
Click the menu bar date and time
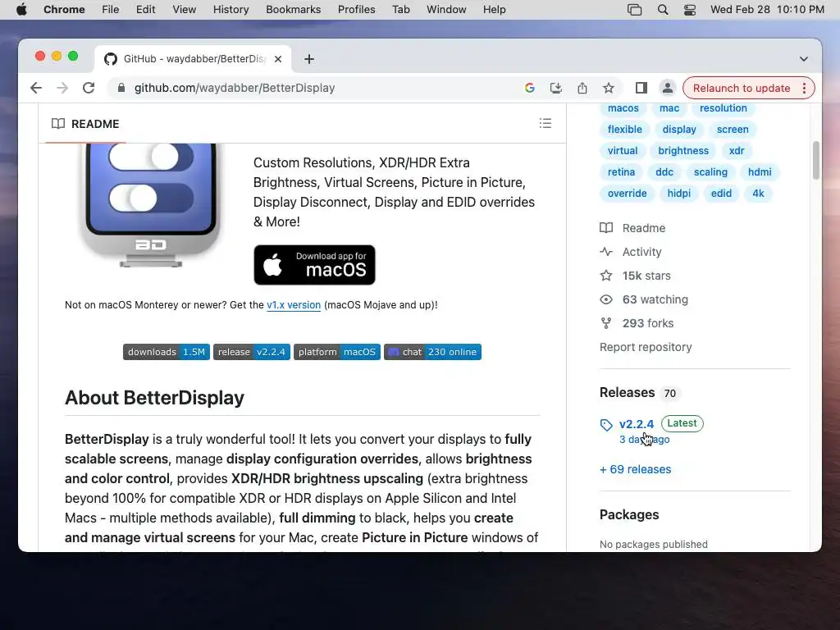(x=767, y=10)
